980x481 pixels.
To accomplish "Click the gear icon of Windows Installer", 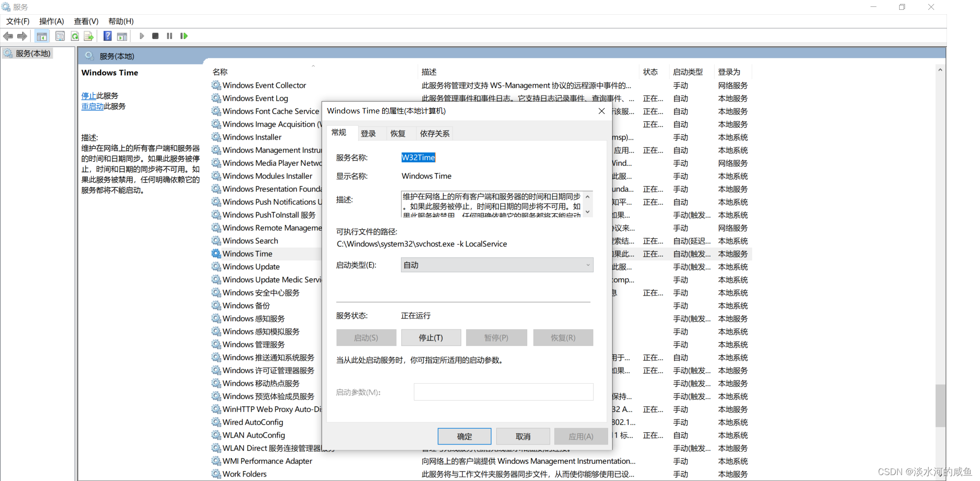I will 216,137.
